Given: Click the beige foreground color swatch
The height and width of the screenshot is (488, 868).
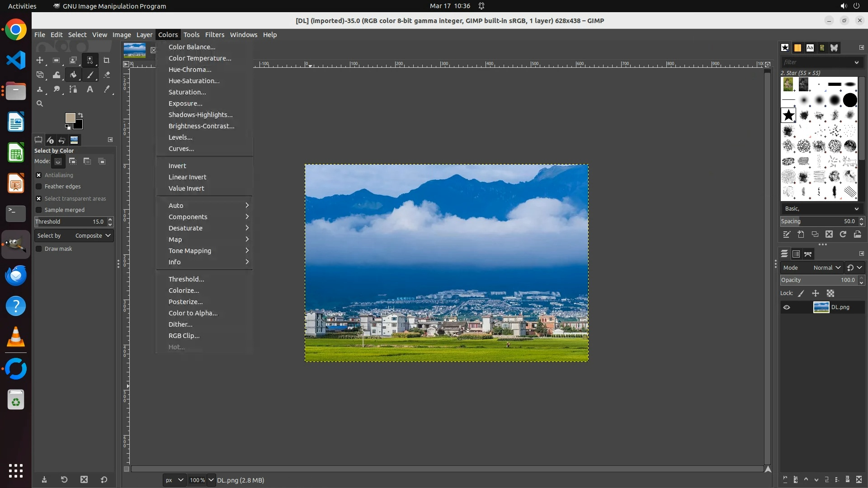Looking at the screenshot, I should coord(70,117).
